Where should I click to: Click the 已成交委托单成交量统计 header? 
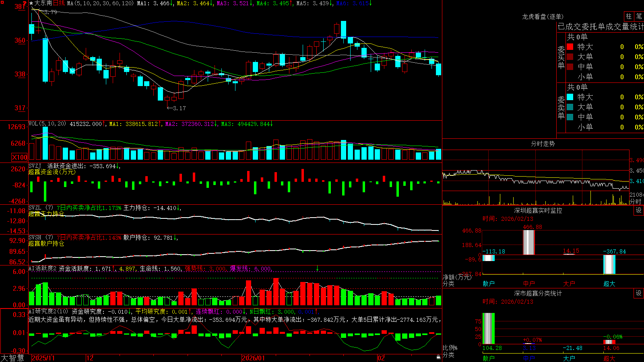[x=601, y=27]
